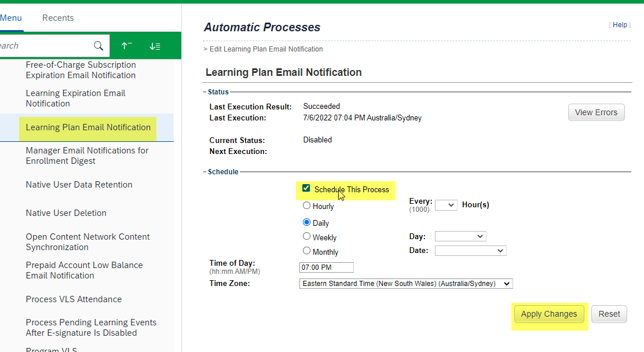Select Learning Plan Email Notification menu item
644x352 pixels.
(x=88, y=127)
